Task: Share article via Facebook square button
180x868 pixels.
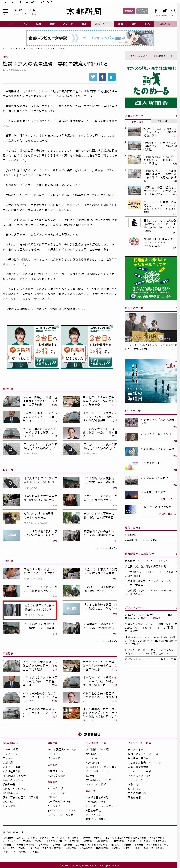Action: point(102,77)
